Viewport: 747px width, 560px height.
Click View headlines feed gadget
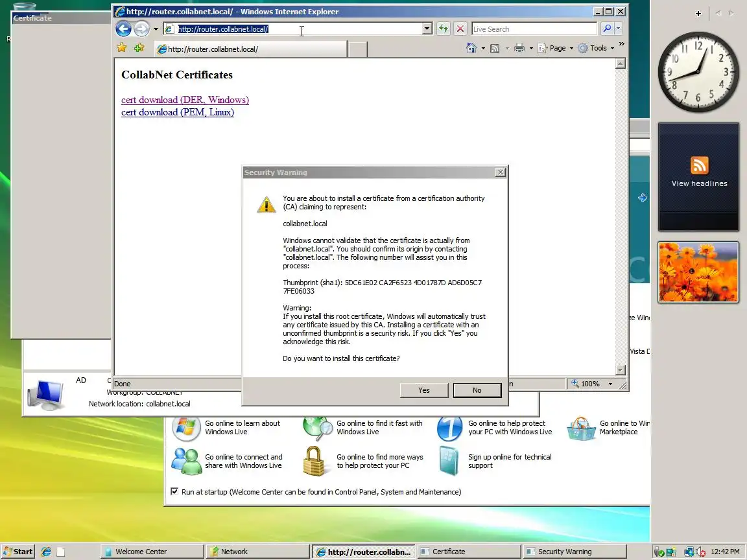point(699,177)
